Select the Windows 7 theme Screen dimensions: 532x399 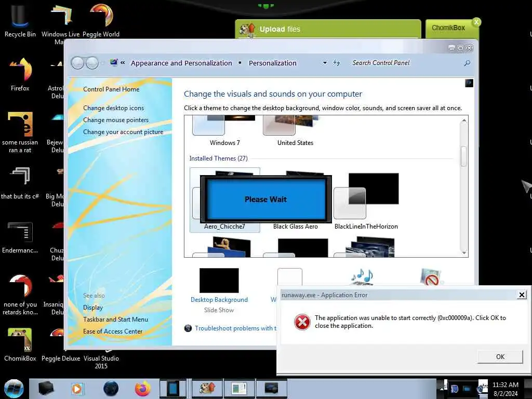(x=224, y=131)
